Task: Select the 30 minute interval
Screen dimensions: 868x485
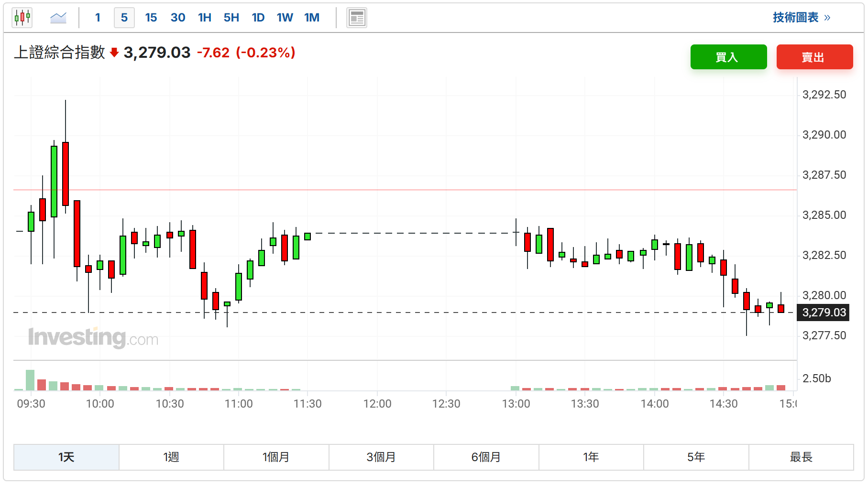Action: tap(178, 18)
